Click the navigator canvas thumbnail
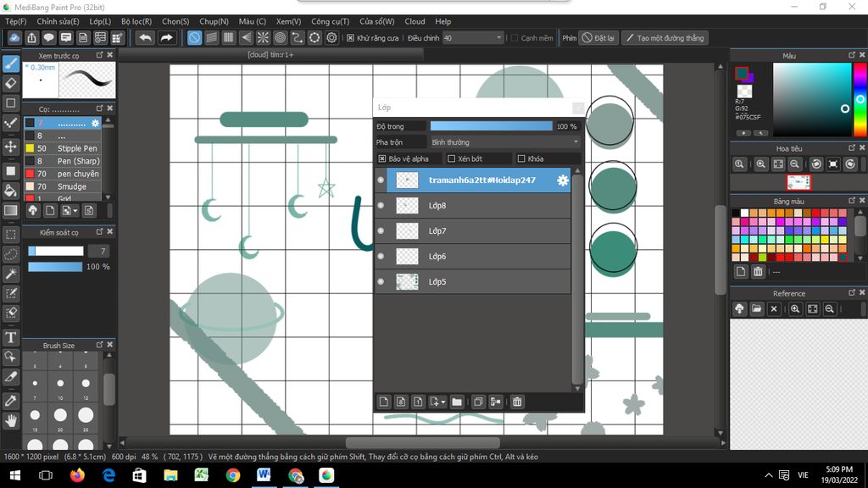868x488 pixels. 798,182
